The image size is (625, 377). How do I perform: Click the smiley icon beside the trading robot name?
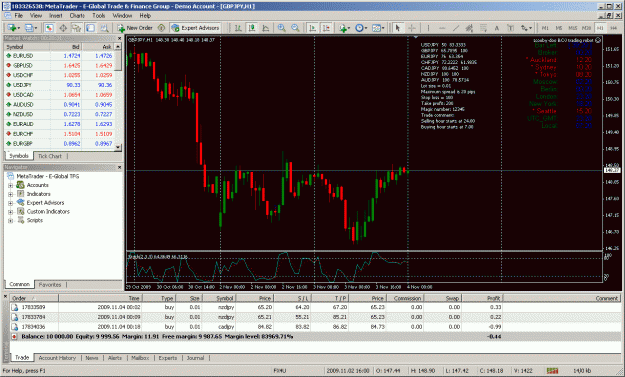[598, 40]
